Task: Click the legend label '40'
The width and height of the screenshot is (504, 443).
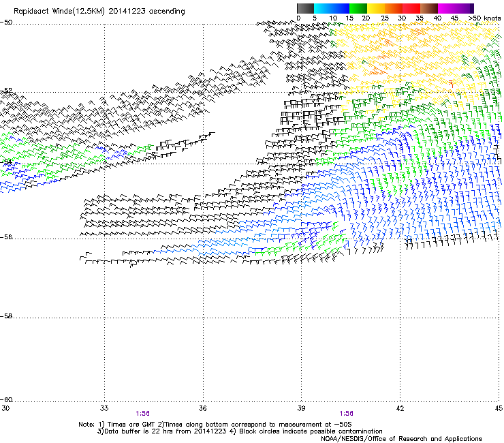Action: point(437,18)
